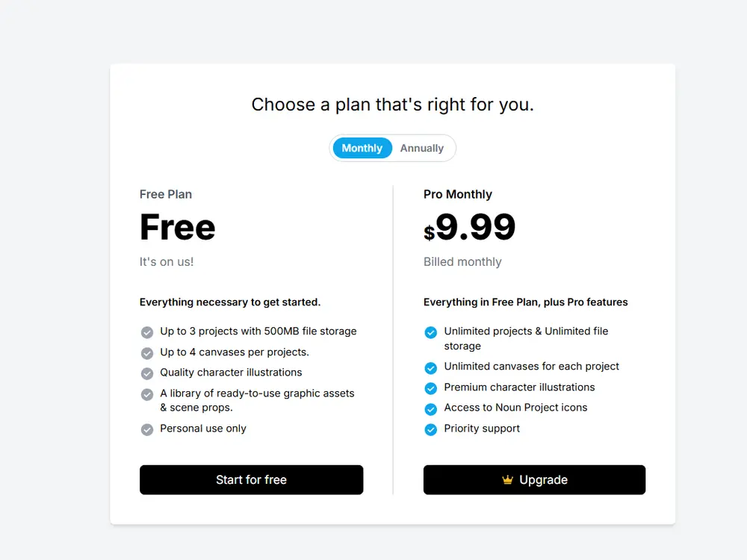Click blue checkmark beside Priority support

431,429
